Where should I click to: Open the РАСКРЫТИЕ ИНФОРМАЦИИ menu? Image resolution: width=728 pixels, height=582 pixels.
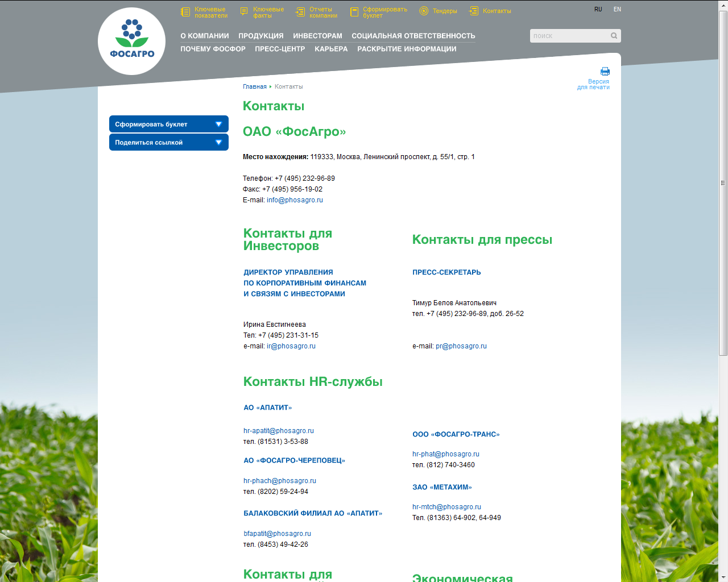(407, 49)
